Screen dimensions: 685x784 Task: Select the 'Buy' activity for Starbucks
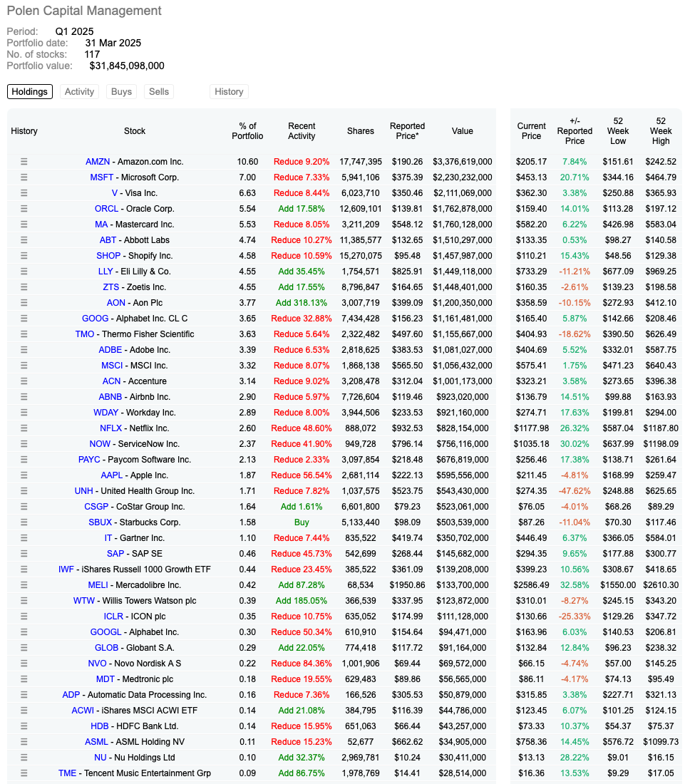(302, 522)
